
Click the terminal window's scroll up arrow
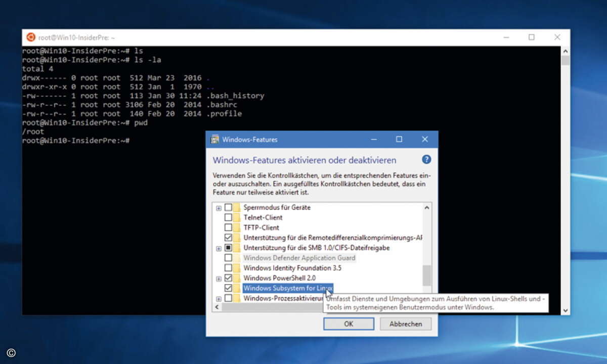[x=566, y=51]
